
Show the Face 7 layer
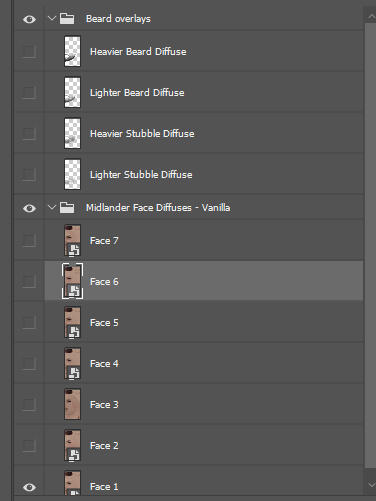pyautogui.click(x=29, y=240)
